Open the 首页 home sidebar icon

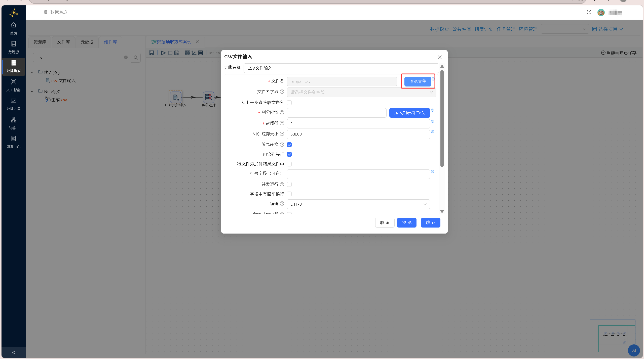(x=14, y=28)
